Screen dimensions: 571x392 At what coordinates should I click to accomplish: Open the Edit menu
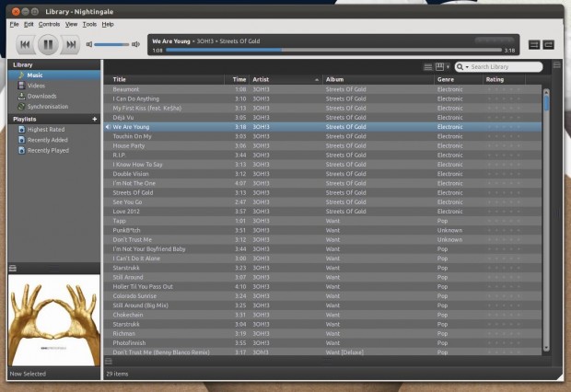(x=29, y=25)
